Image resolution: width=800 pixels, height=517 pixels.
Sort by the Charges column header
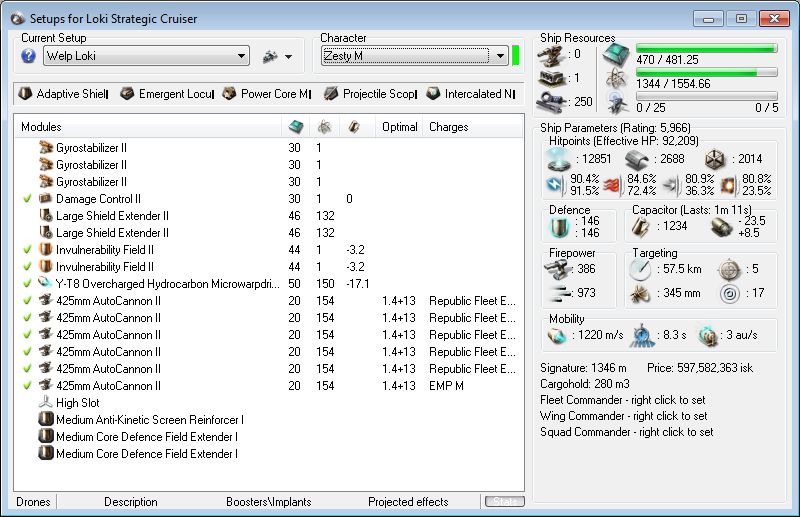tap(472, 127)
